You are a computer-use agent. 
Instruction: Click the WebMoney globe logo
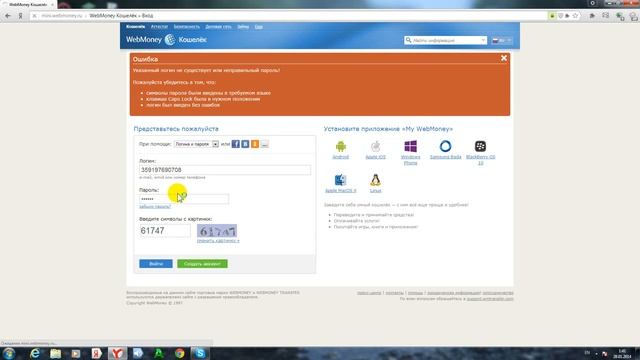(x=170, y=40)
